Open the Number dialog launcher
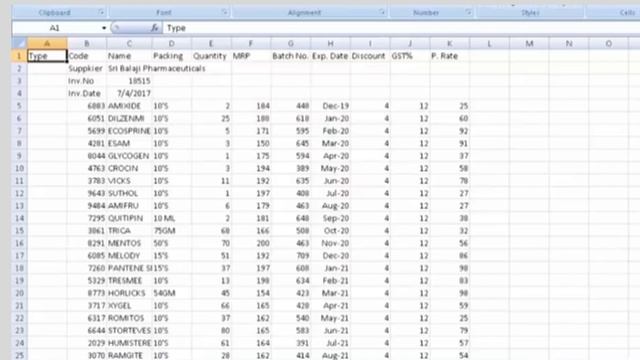Screen dimensions: 640x360 coord(468,12)
